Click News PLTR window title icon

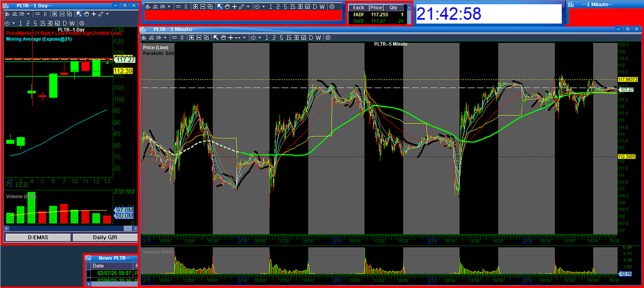click(88, 258)
